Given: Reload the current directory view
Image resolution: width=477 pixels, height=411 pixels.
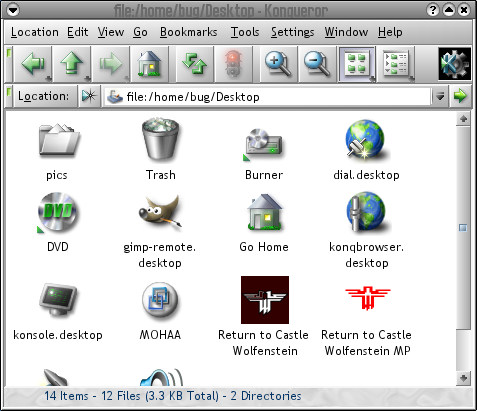Looking at the screenshot, I should click(194, 64).
